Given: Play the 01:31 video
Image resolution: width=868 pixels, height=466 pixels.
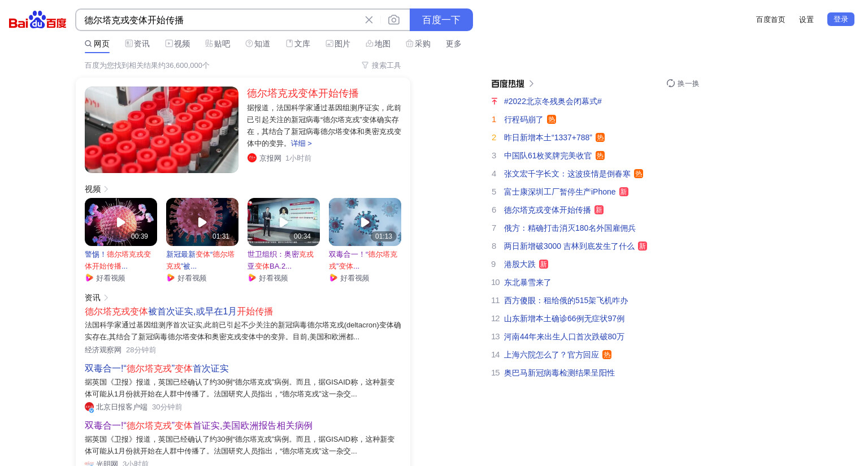Looking at the screenshot, I should 202,222.
